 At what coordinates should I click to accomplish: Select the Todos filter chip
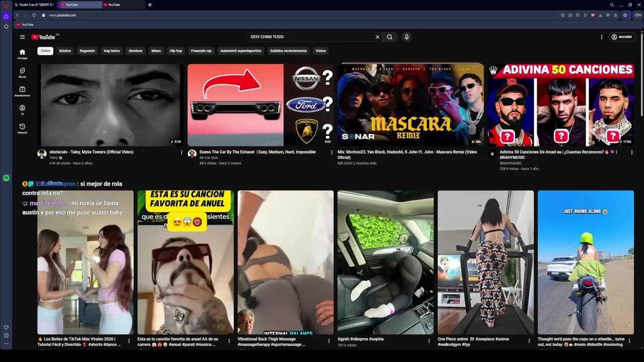click(45, 51)
